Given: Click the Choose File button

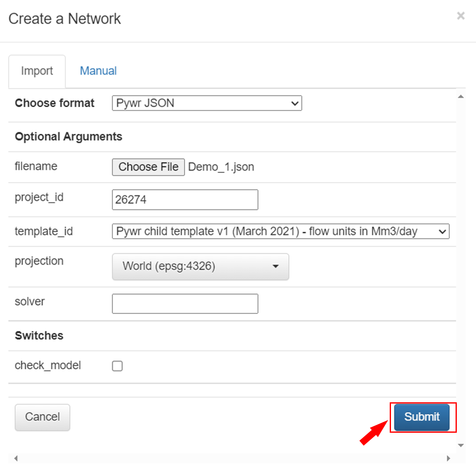Looking at the screenshot, I should (x=148, y=167).
